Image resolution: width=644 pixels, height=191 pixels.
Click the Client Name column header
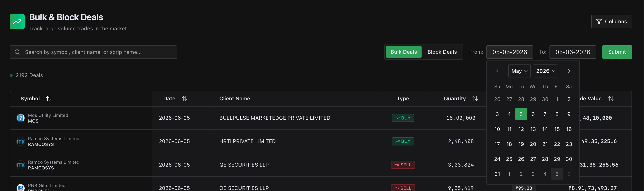click(x=235, y=99)
